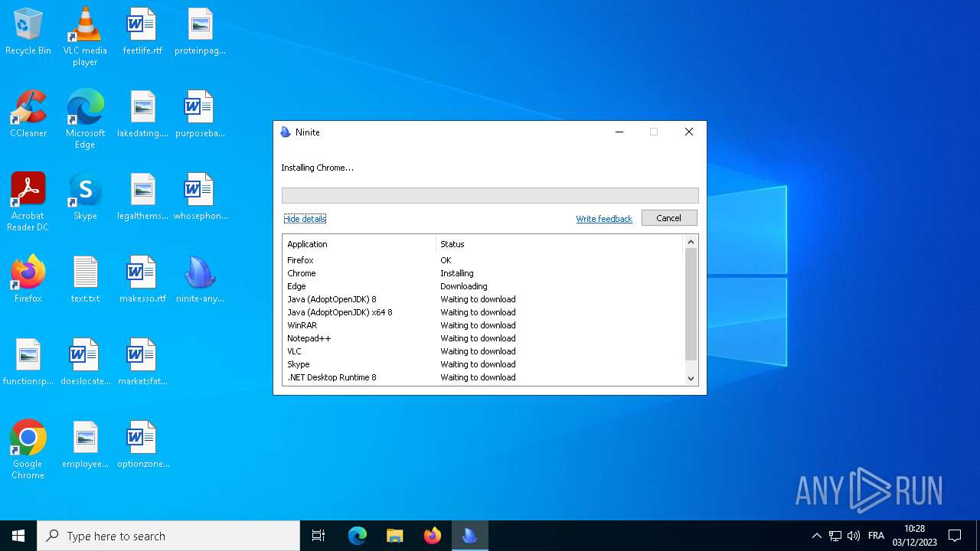Viewport: 980px width, 551px height.
Task: Open Task View from the taskbar
Action: [318, 536]
